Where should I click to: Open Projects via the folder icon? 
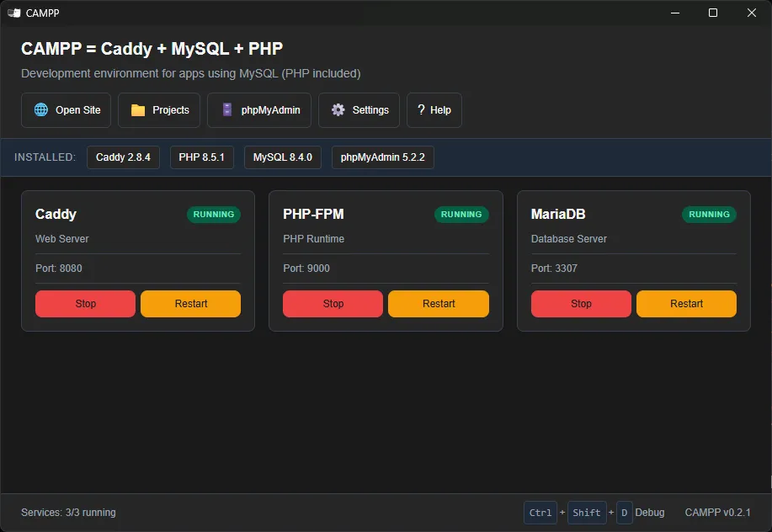[137, 109]
